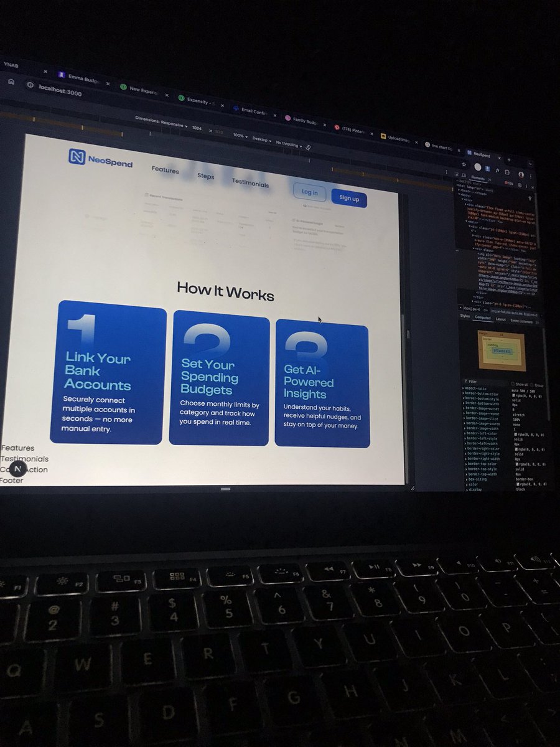Expand the aspect-ratio property
Image resolution: width=560 pixels, height=747 pixels.
pyautogui.click(x=463, y=388)
